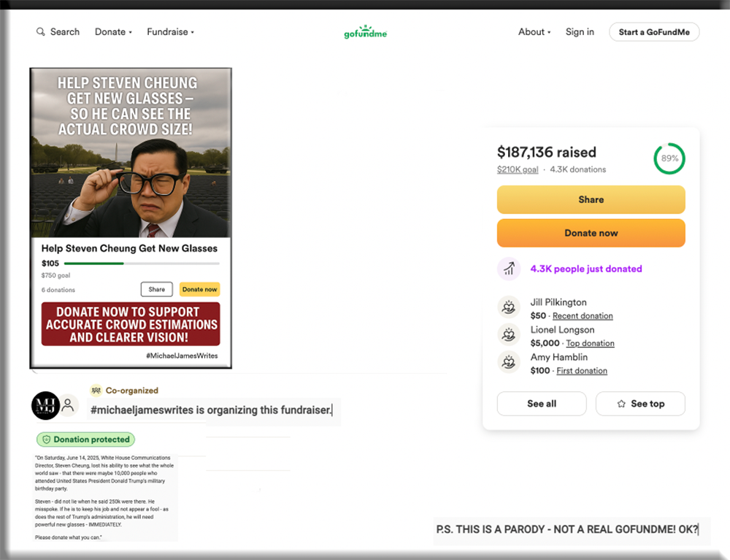Click 'Help Steven Cheung Get New Glasses' title

(x=129, y=248)
